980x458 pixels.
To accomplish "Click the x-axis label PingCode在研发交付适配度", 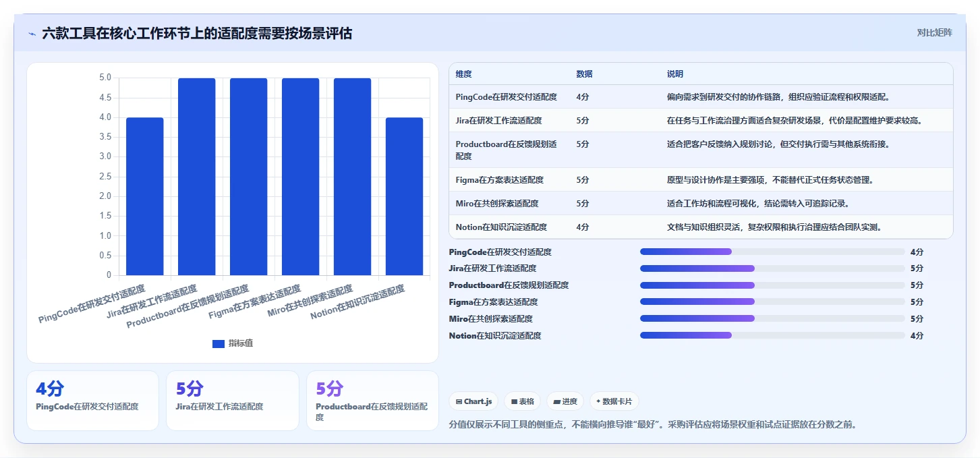I will click(92, 304).
